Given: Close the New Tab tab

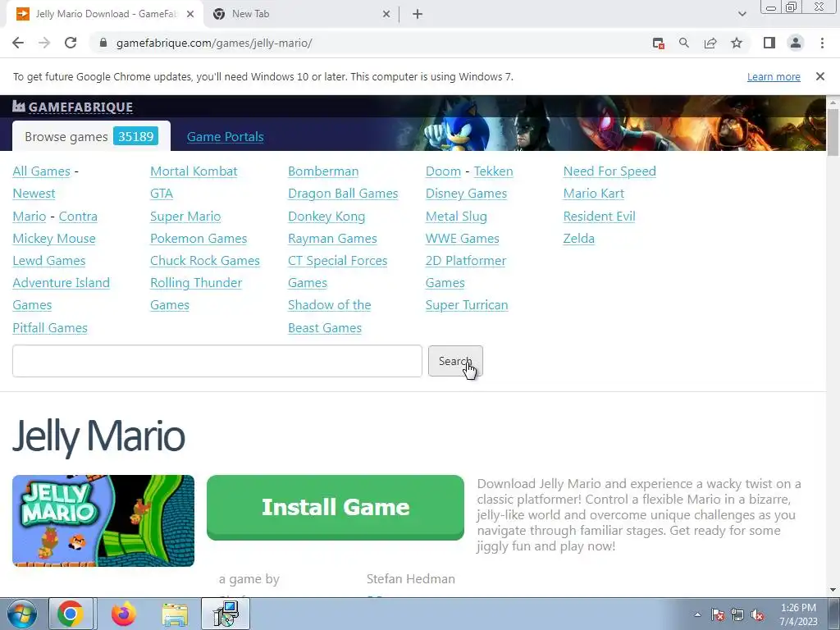Looking at the screenshot, I should pos(386,14).
